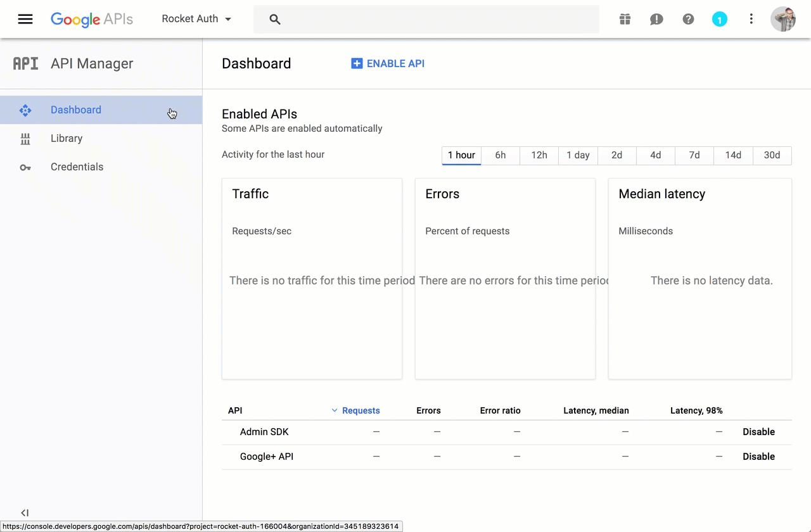This screenshot has height=532, width=811.
Task: Collapse the sidebar navigation panel
Action: [x=25, y=513]
